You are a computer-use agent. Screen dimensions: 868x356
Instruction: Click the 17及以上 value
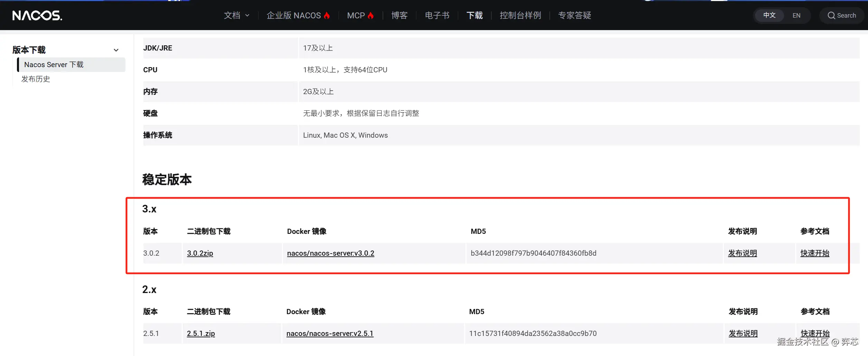point(318,48)
